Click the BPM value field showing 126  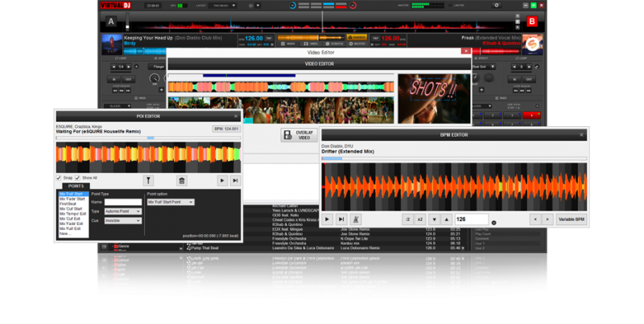(x=472, y=219)
